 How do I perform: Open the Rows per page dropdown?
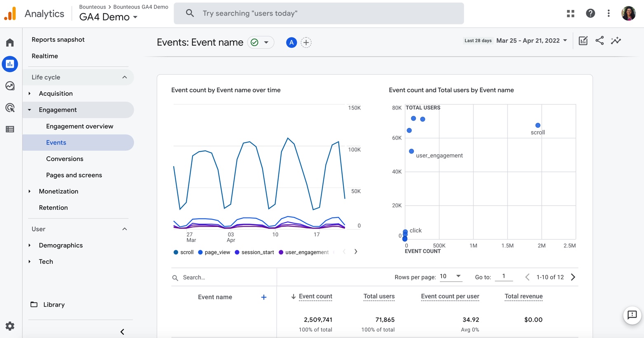click(450, 277)
